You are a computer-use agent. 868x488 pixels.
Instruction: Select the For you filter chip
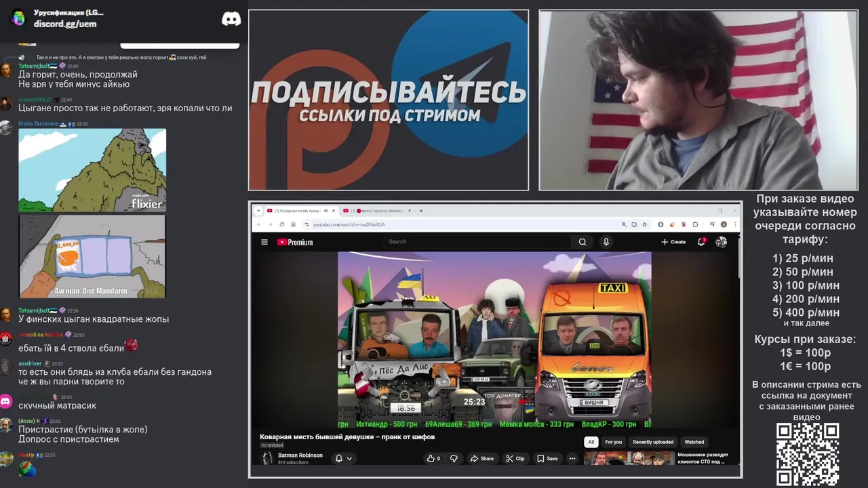pyautogui.click(x=613, y=442)
